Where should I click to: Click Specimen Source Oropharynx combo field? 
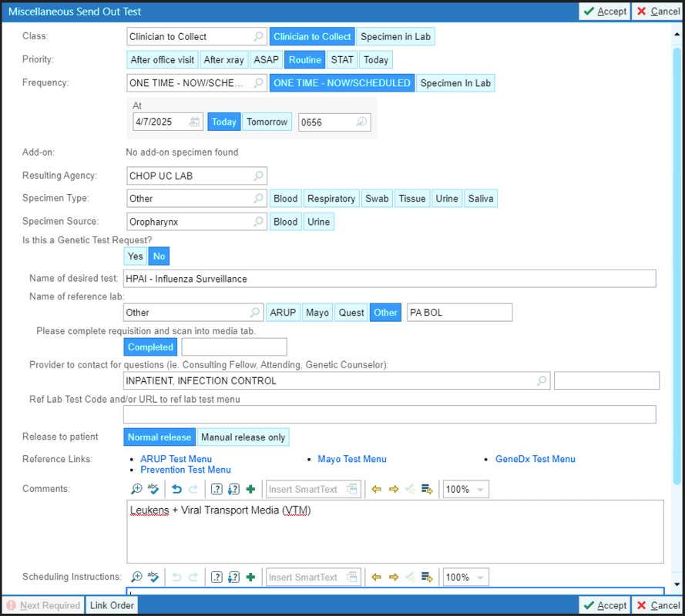[x=196, y=221]
